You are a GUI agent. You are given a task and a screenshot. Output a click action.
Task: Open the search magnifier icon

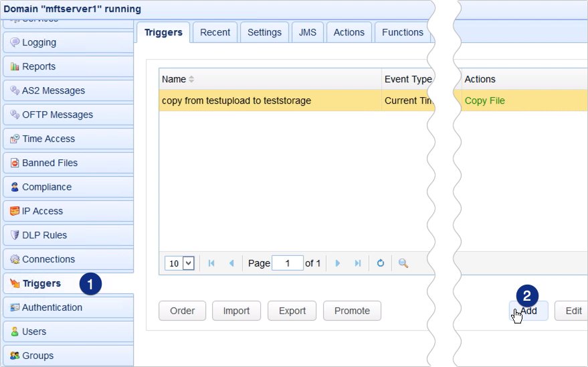403,263
